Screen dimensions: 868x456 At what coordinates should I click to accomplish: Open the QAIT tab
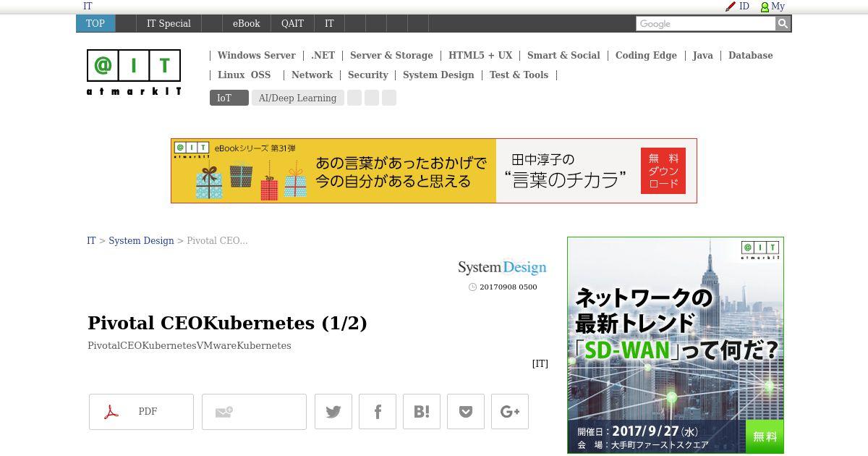(x=292, y=23)
